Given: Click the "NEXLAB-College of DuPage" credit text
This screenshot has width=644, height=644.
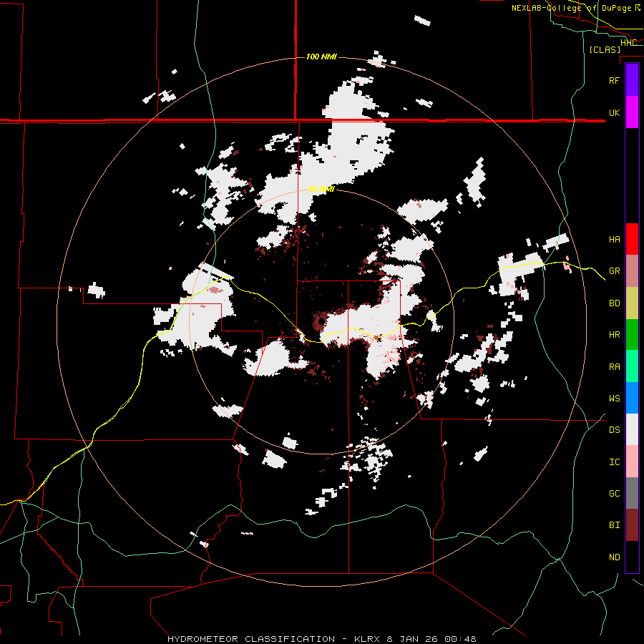Looking at the screenshot, I should click(572, 8).
